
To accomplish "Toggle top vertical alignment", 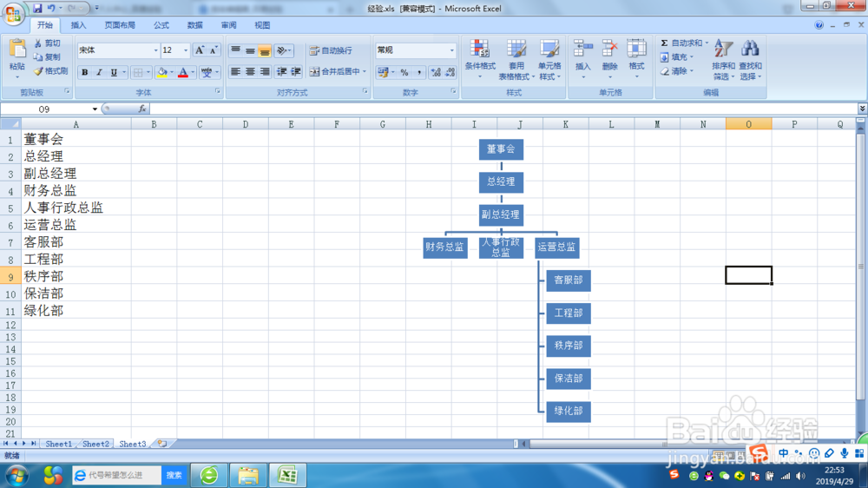I will (235, 50).
